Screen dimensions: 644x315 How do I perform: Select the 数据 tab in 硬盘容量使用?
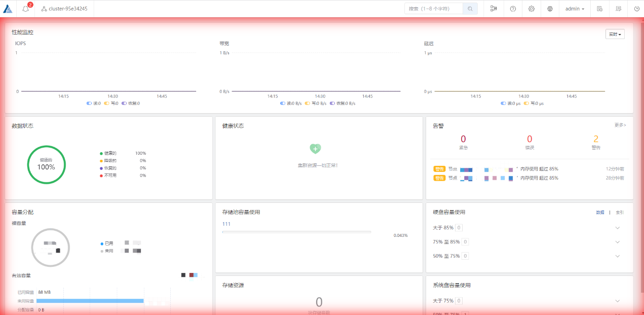[601, 212]
